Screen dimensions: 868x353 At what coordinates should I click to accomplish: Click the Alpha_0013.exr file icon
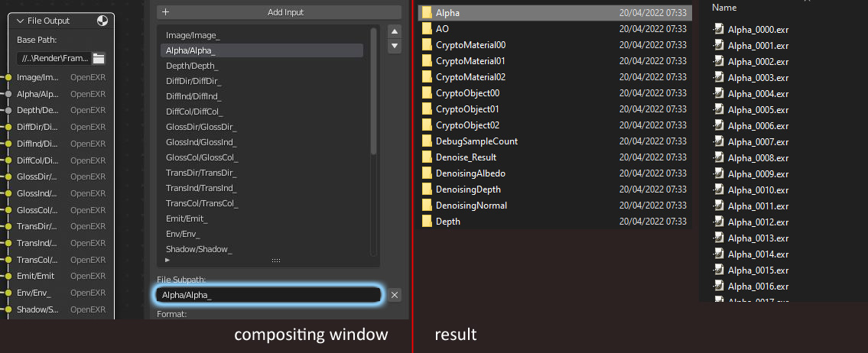[x=719, y=238]
